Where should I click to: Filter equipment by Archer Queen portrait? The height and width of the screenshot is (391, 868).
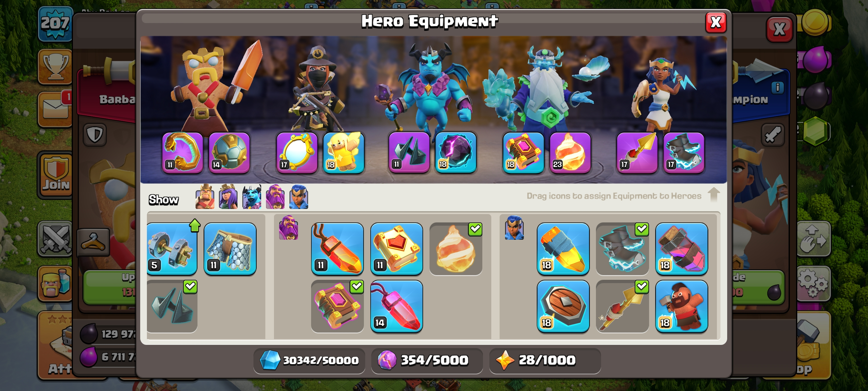pyautogui.click(x=228, y=197)
